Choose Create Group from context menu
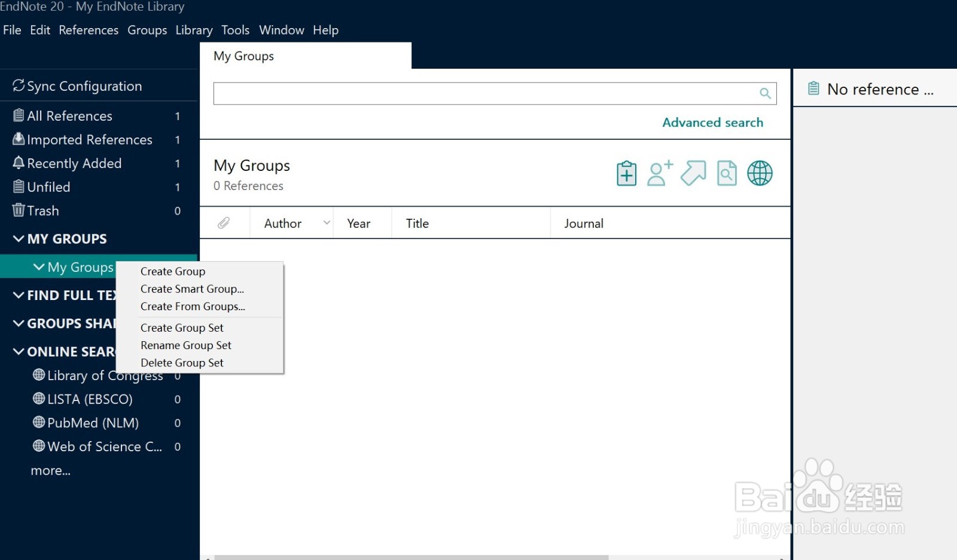 pyautogui.click(x=199, y=271)
